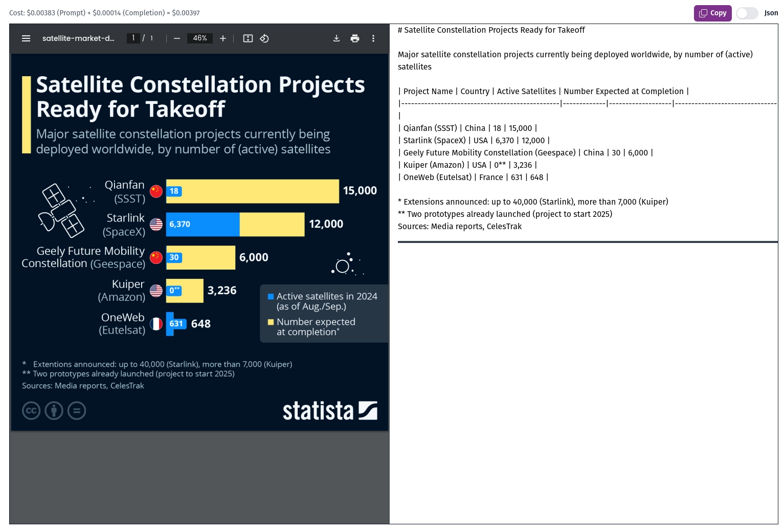Screen dimensions: 784x532
Task: Print the PDF document
Action: (x=355, y=38)
